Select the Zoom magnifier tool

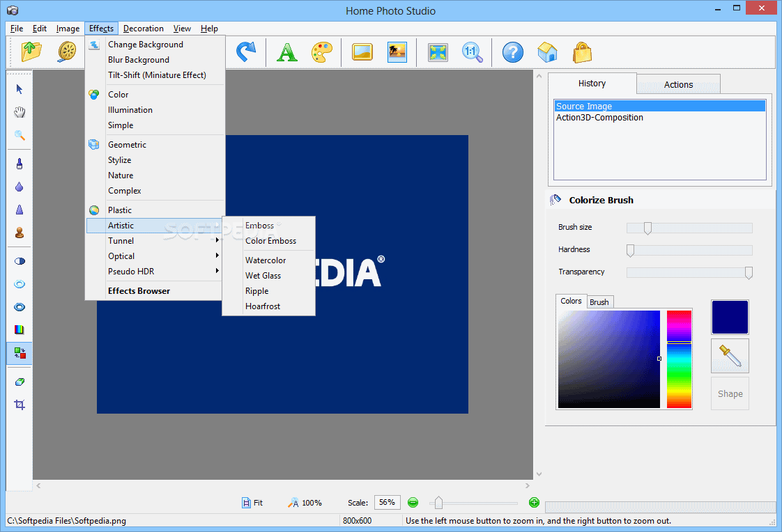[20, 135]
